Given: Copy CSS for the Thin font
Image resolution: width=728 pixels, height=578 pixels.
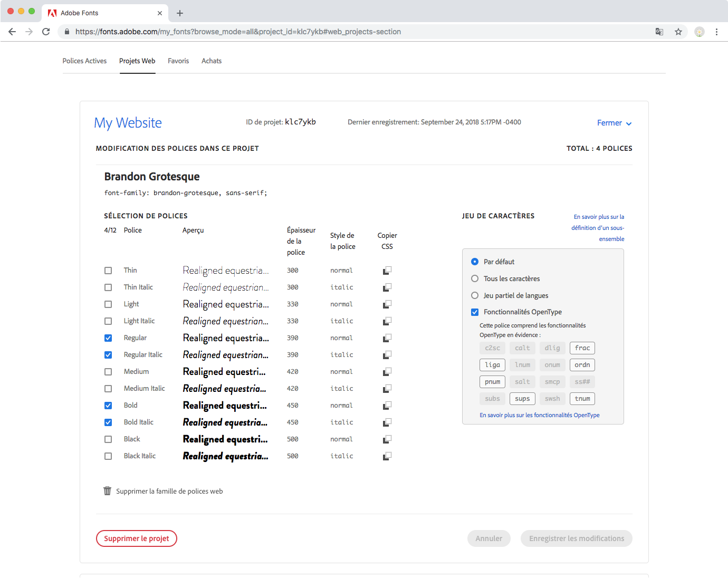Looking at the screenshot, I should click(x=387, y=271).
